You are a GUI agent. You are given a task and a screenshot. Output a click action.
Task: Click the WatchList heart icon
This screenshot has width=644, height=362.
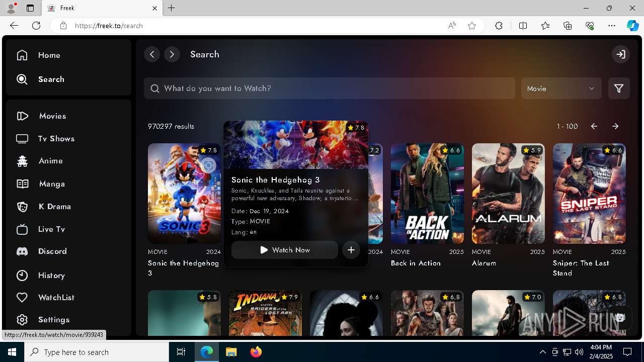(22, 298)
